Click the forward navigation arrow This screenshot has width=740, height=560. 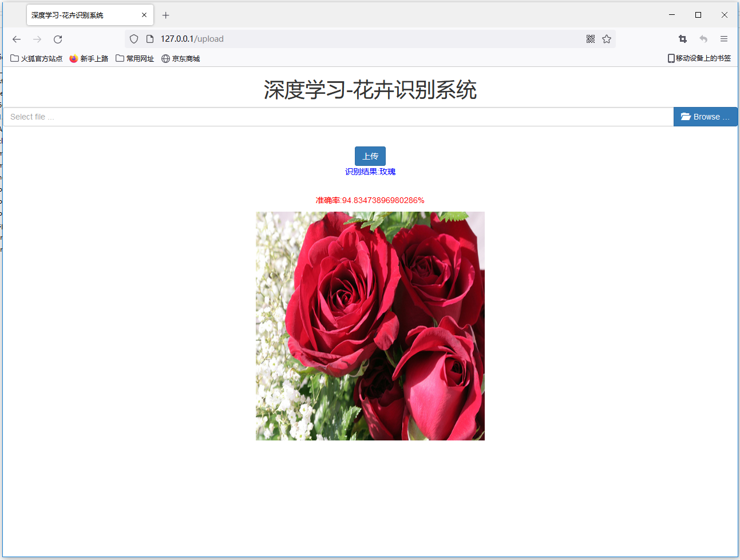click(37, 39)
